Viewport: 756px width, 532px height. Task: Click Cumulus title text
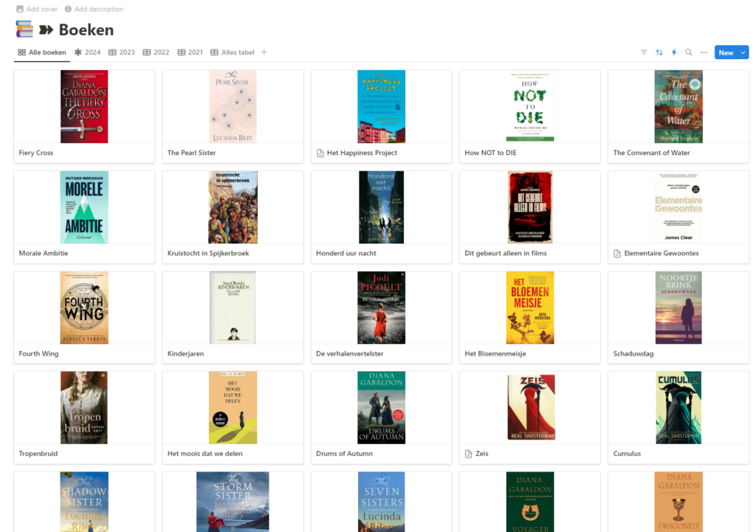coord(627,454)
